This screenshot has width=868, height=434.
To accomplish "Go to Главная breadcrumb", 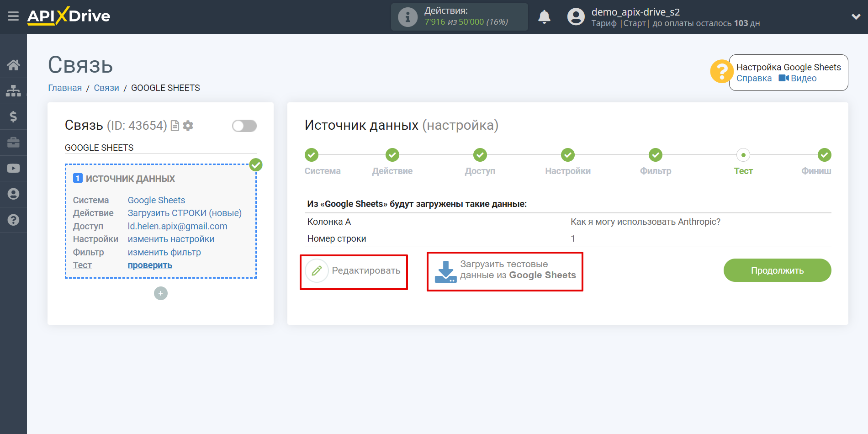I will (x=65, y=88).
